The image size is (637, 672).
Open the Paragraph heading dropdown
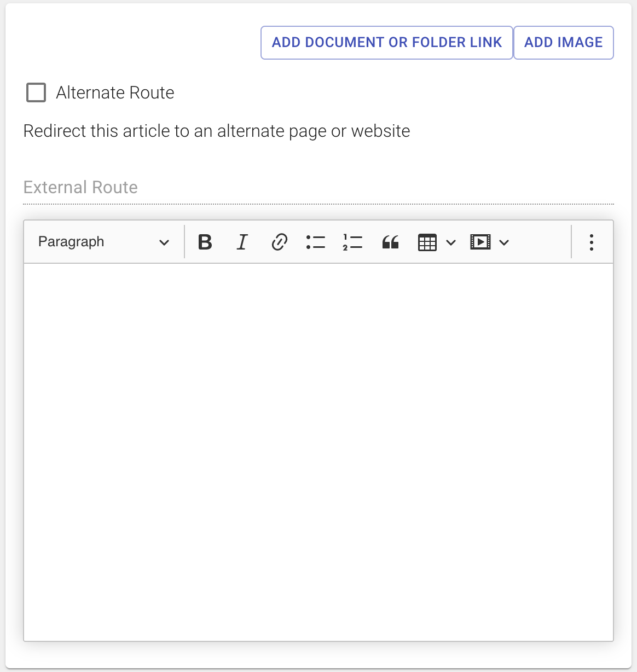coord(103,242)
